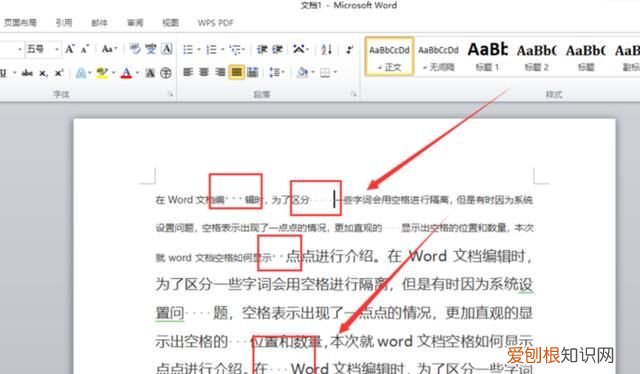
Task: Open the font size 五号 dropdown arrow
Action: [x=57, y=49]
